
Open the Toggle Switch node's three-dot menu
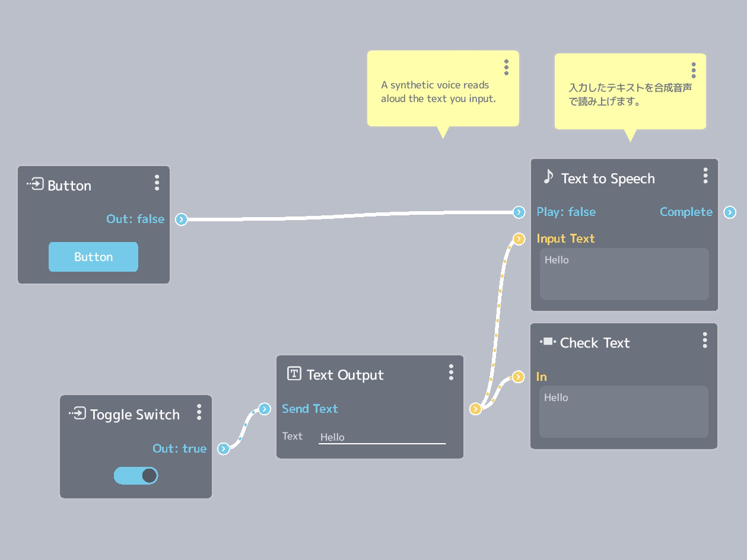[199, 412]
